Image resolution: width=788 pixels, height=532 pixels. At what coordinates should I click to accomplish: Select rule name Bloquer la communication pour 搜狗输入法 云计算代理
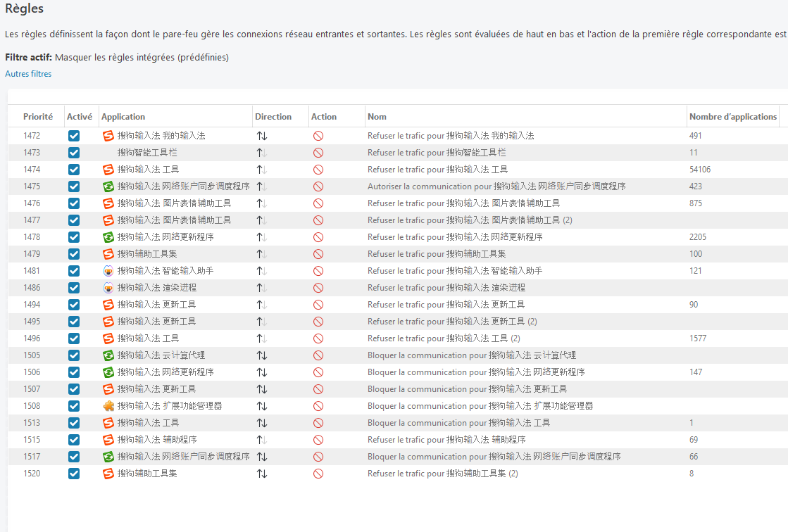pos(472,355)
